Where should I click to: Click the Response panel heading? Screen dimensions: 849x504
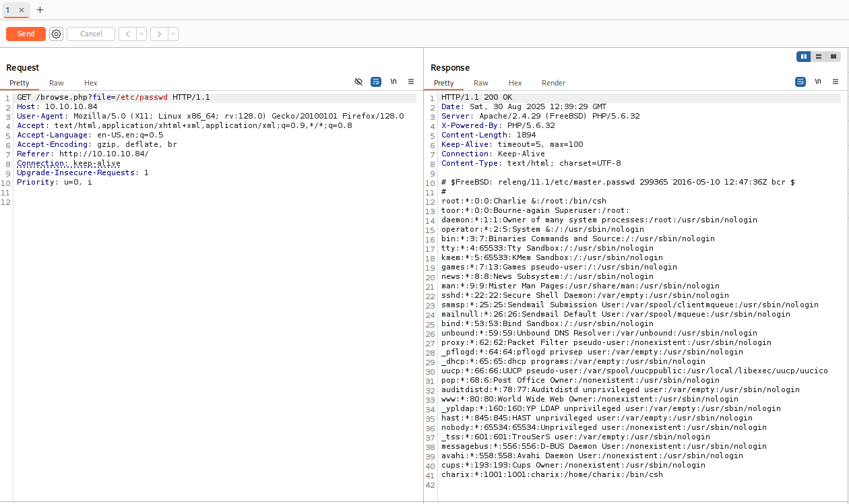(x=450, y=67)
